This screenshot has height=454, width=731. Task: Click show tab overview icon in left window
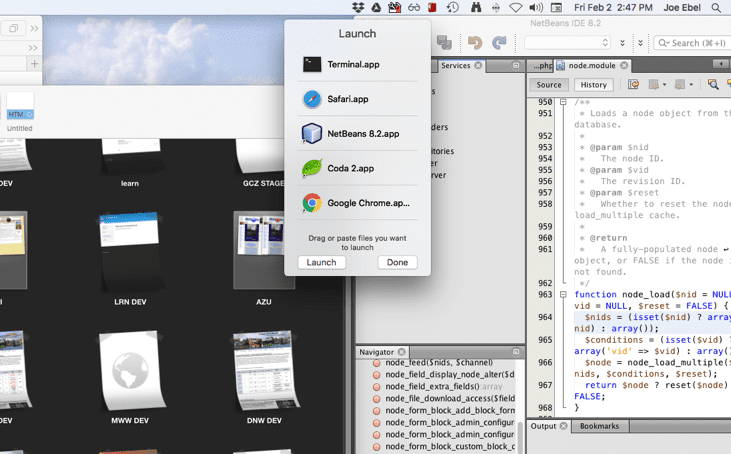pyautogui.click(x=13, y=28)
